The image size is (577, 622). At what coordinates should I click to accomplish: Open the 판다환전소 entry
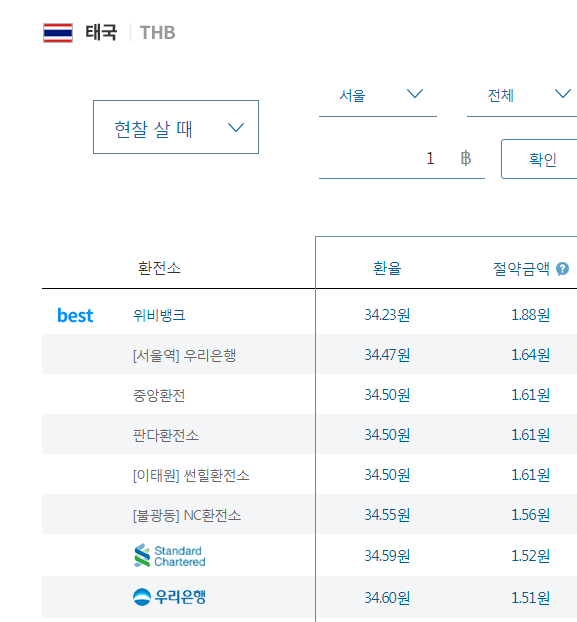(165, 436)
